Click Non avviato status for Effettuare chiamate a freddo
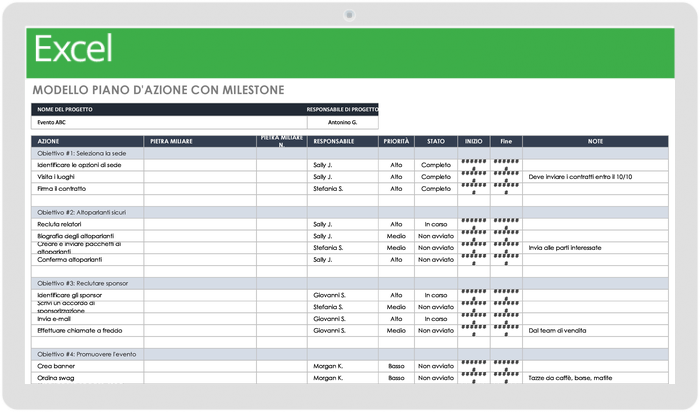The height and width of the screenshot is (412, 700). coord(436,331)
